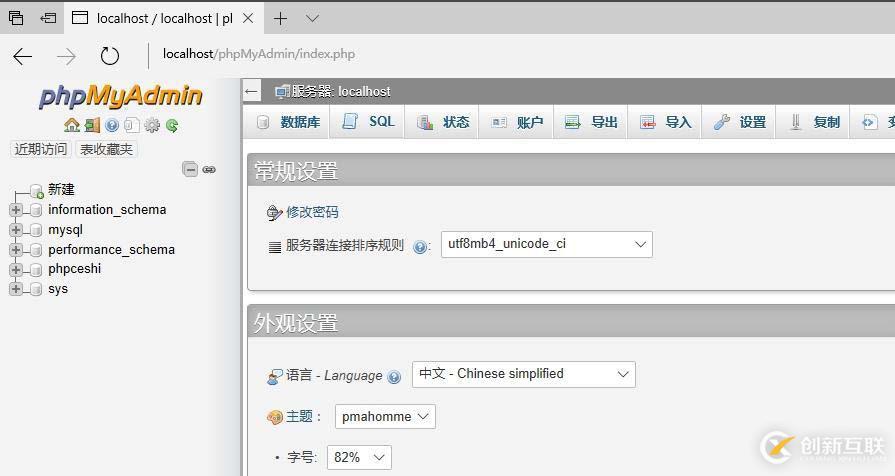Click the sys database cylinder icon
This screenshot has height=476, width=895.
(36, 289)
